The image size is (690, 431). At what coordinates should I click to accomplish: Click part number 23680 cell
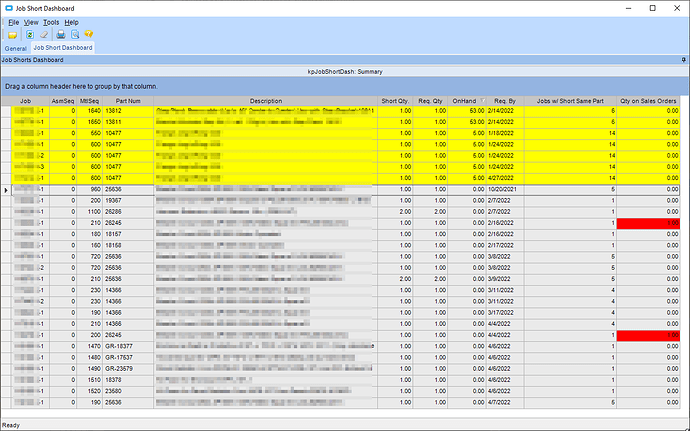128,391
